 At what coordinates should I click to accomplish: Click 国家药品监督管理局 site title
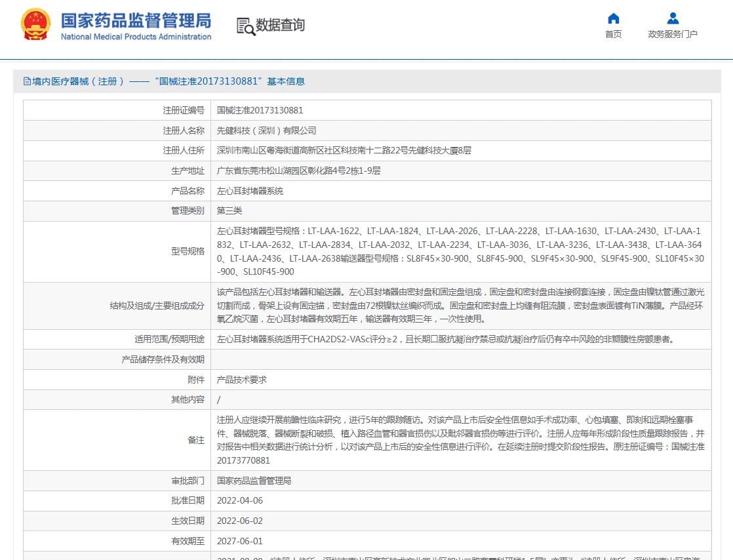point(136,20)
